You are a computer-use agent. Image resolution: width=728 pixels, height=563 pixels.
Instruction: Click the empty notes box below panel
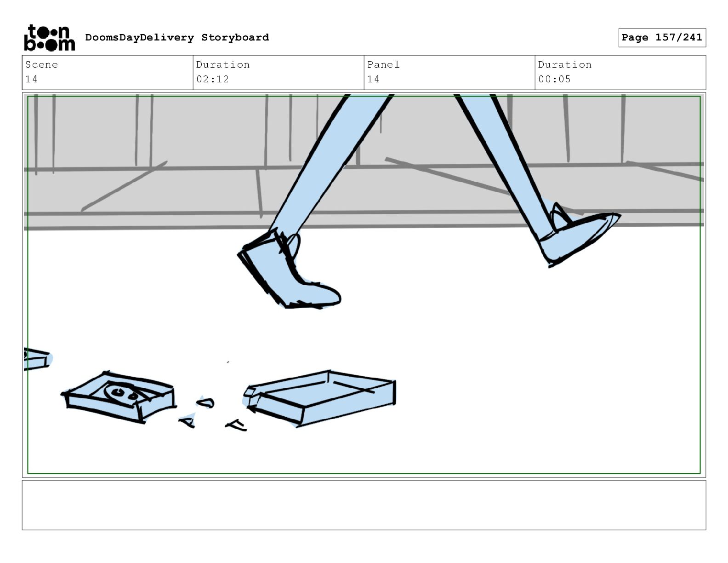[x=364, y=505]
